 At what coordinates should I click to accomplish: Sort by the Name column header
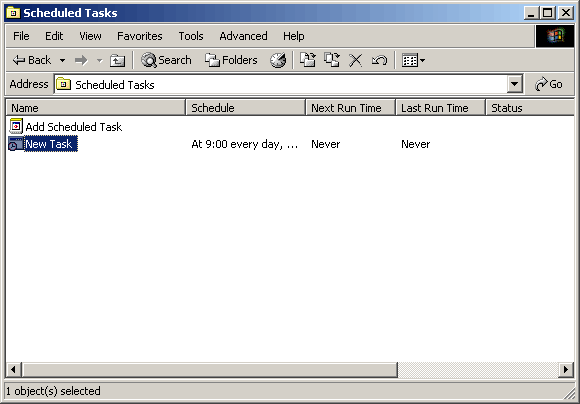[96, 108]
